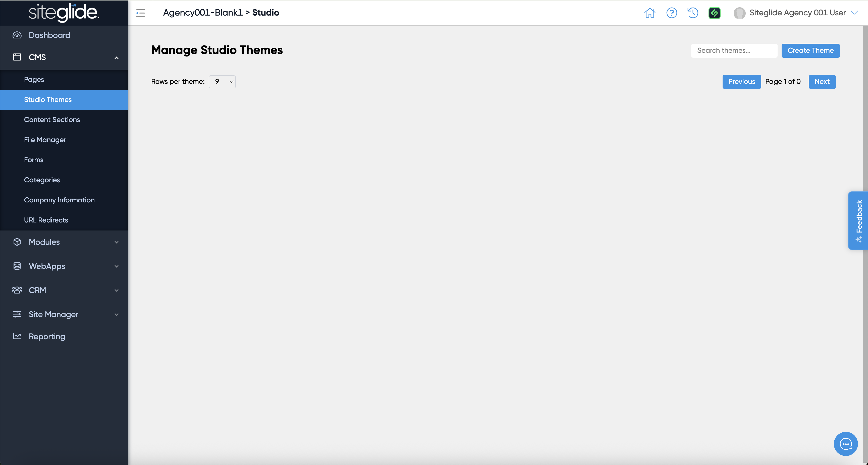Click the history clock icon
The image size is (868, 465).
[693, 13]
